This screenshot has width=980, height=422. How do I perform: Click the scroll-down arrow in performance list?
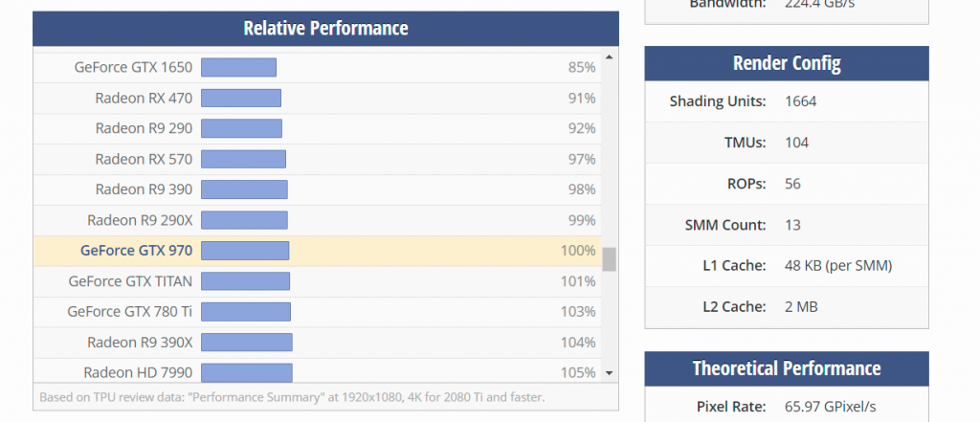(609, 373)
